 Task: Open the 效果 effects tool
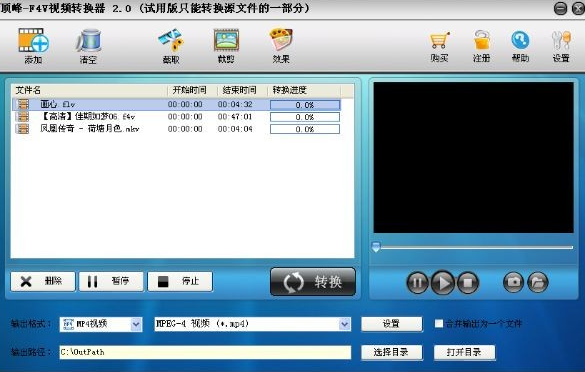(281, 40)
